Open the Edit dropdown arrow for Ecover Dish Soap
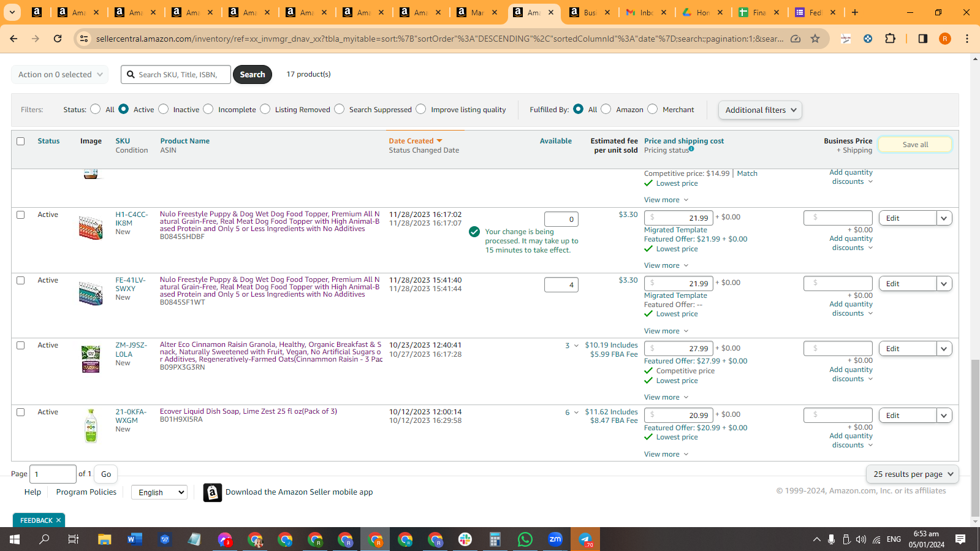The height and width of the screenshot is (551, 980). (944, 416)
